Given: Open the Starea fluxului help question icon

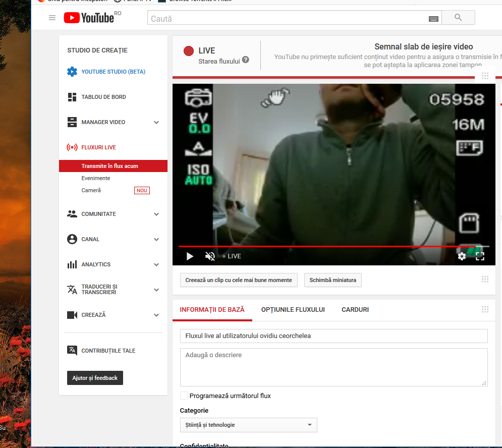Looking at the screenshot, I should point(246,60).
